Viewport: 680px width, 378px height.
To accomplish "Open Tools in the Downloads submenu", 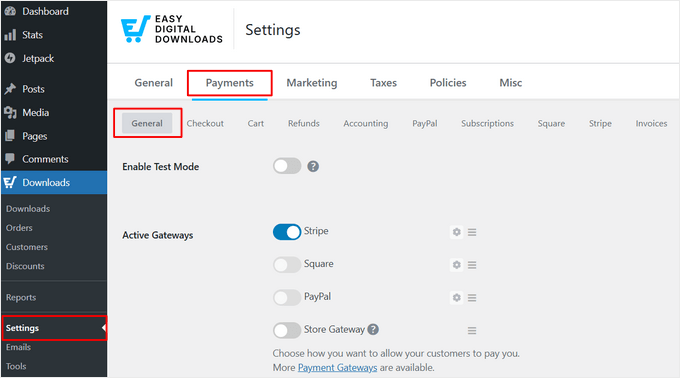I will click(x=16, y=366).
